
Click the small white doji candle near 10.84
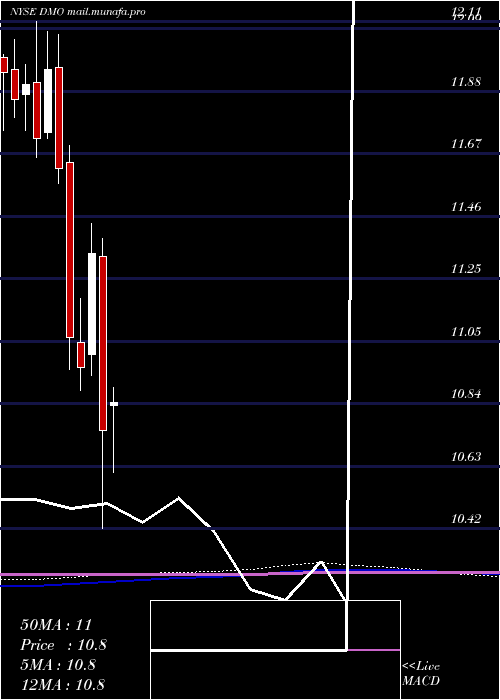[114, 404]
